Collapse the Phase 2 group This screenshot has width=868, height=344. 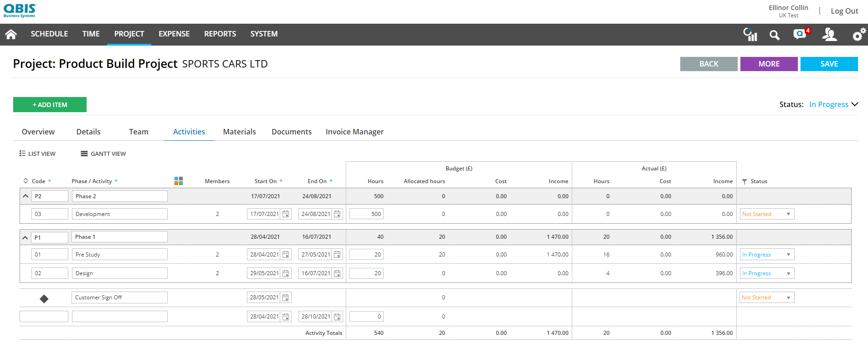click(x=26, y=196)
